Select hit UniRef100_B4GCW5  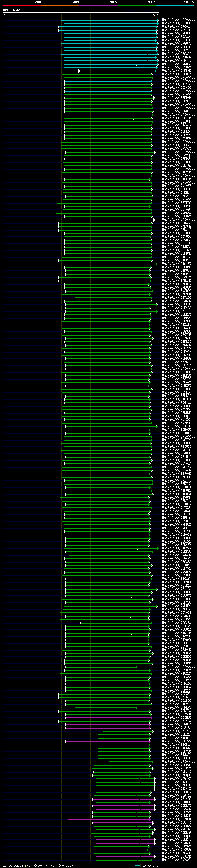176,179
